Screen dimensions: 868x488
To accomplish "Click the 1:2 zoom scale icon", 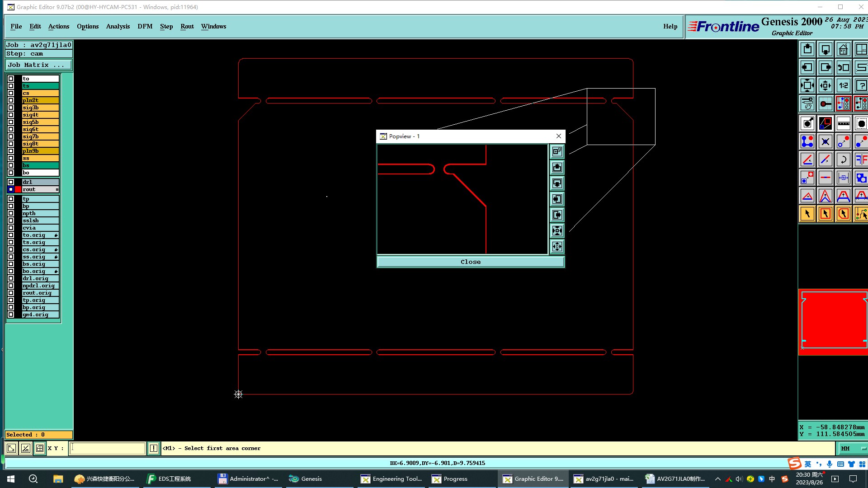I will coord(843,85).
